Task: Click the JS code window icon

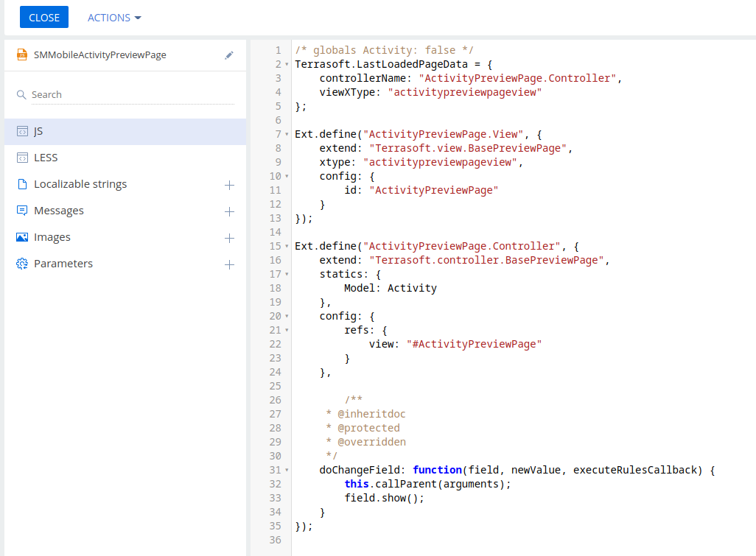Action: 22,132
